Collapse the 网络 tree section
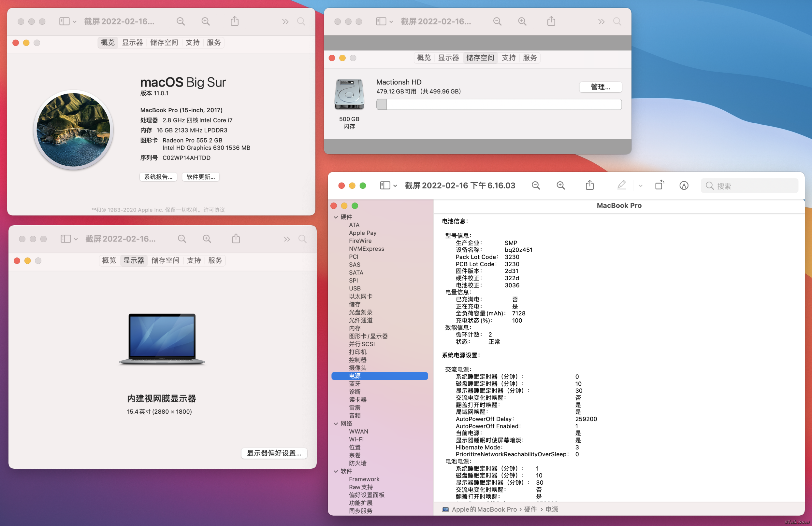The width and height of the screenshot is (812, 526). point(336,424)
